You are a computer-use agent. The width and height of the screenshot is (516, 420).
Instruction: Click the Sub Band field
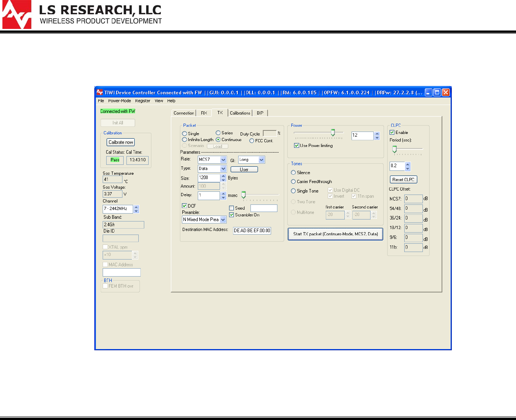pyautogui.click(x=123, y=225)
